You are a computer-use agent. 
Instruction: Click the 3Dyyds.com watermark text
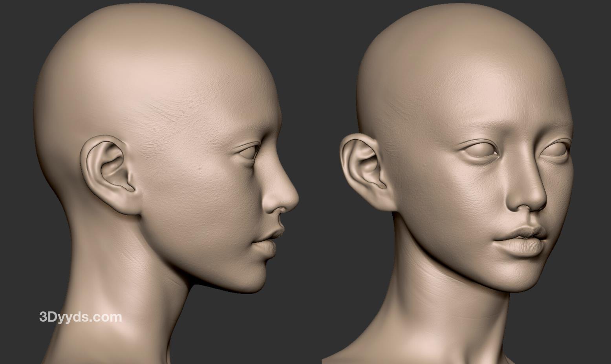tap(80, 317)
